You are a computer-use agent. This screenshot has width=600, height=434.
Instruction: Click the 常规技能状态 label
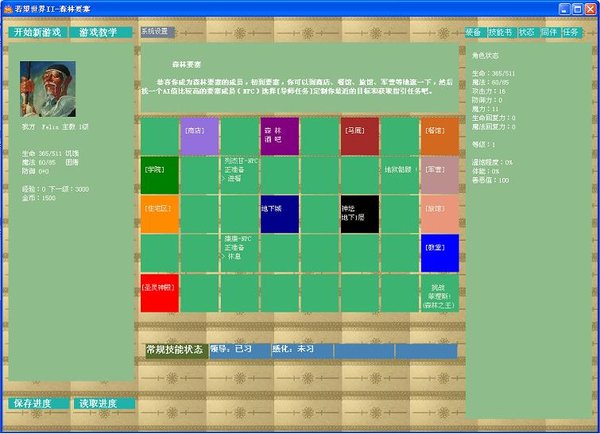point(176,351)
